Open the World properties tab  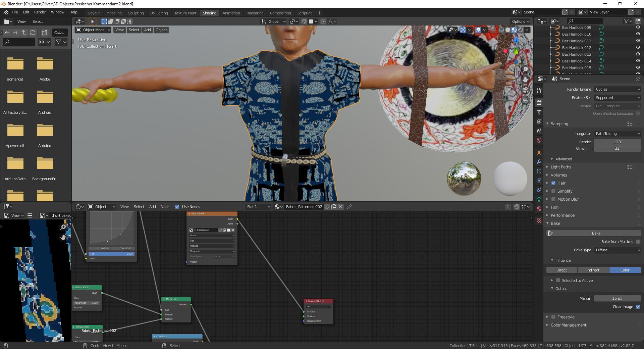[539, 140]
